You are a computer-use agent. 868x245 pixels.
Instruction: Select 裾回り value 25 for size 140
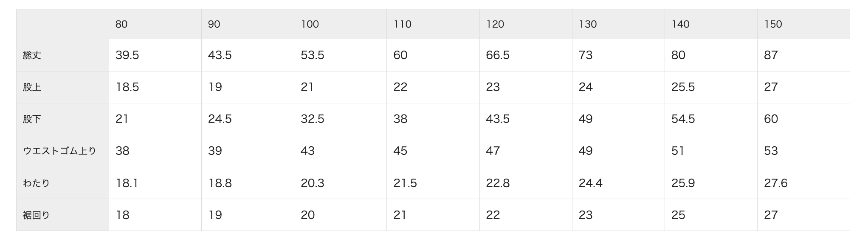678,215
